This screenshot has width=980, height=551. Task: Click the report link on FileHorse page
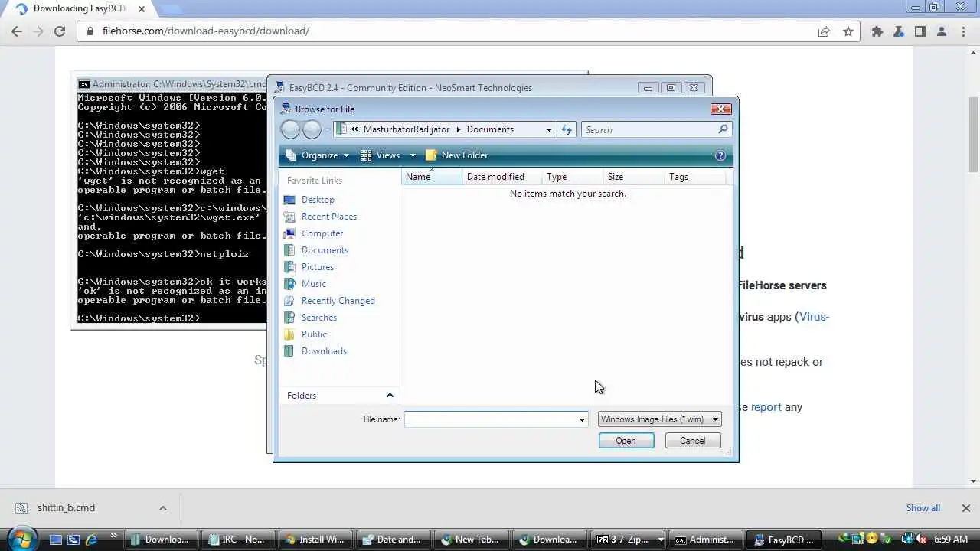(766, 407)
